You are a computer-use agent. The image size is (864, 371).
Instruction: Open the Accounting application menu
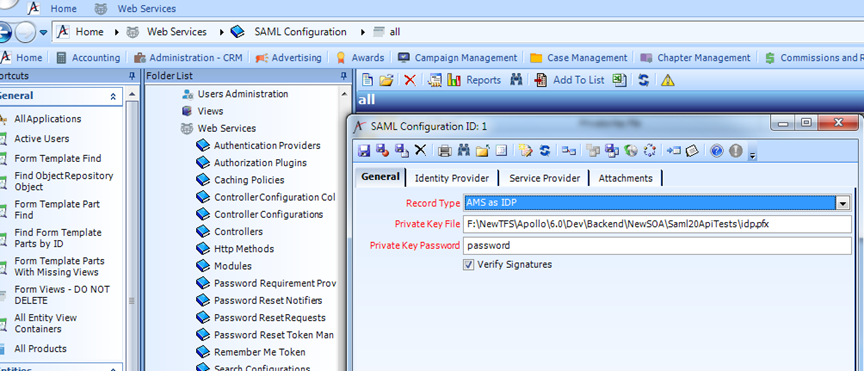pos(88,58)
